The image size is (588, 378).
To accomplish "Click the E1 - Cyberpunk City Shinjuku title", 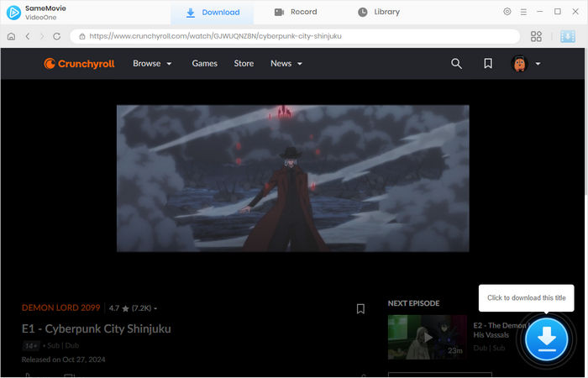I will point(97,329).
